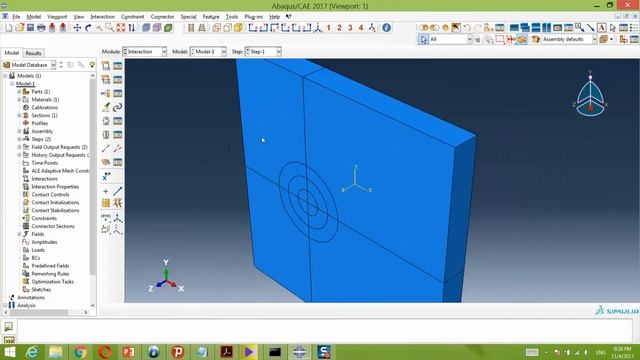Click the Create Connector Section icon

coord(106,121)
